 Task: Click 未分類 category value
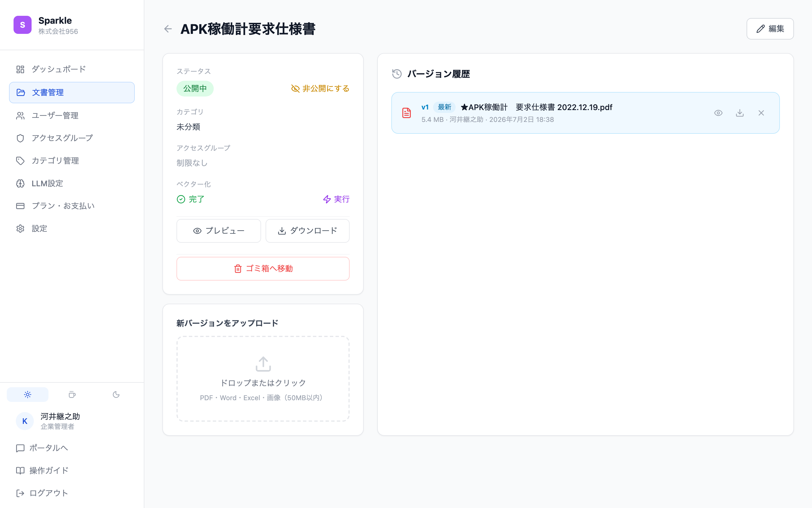tap(188, 127)
